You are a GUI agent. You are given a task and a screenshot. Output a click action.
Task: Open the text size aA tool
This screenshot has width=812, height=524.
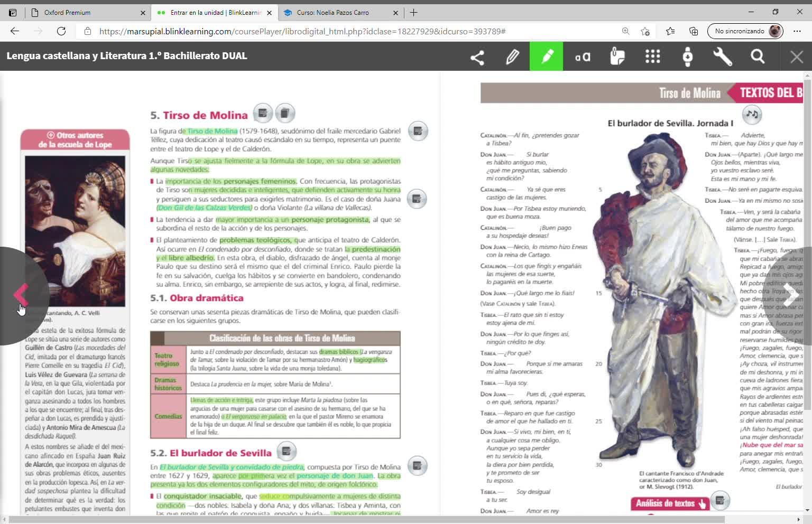tap(583, 57)
